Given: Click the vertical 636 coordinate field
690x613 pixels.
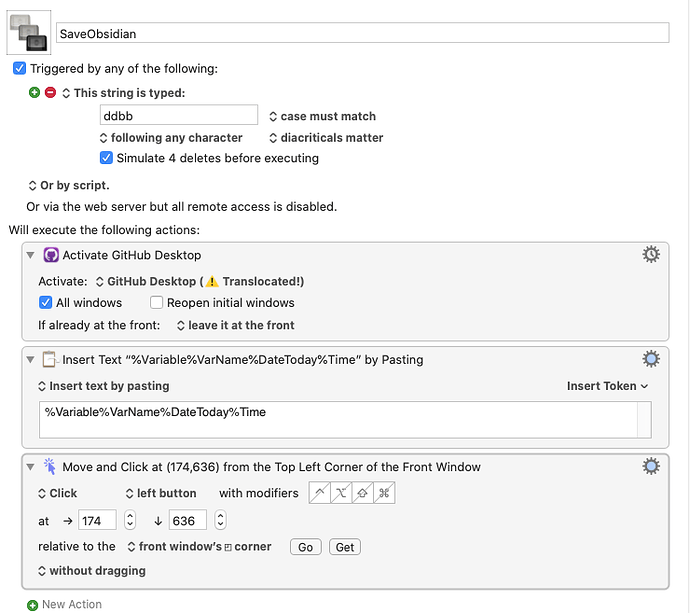Looking at the screenshot, I should [188, 521].
